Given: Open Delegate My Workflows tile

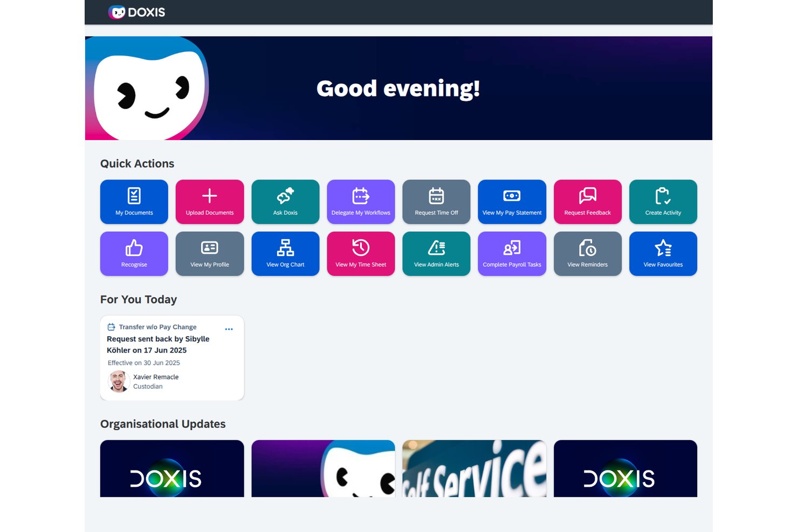Looking at the screenshot, I should [x=361, y=202].
